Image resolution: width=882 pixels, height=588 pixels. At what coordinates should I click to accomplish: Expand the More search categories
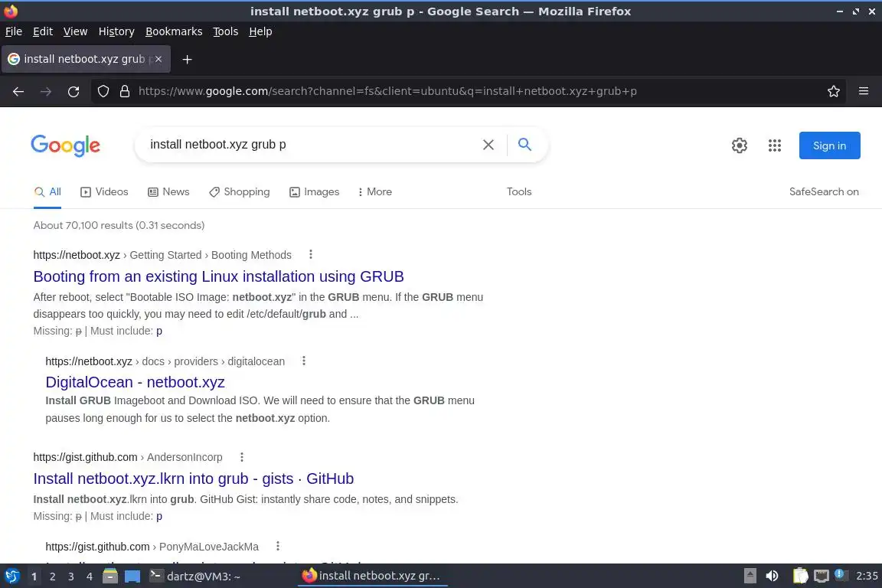[374, 192]
